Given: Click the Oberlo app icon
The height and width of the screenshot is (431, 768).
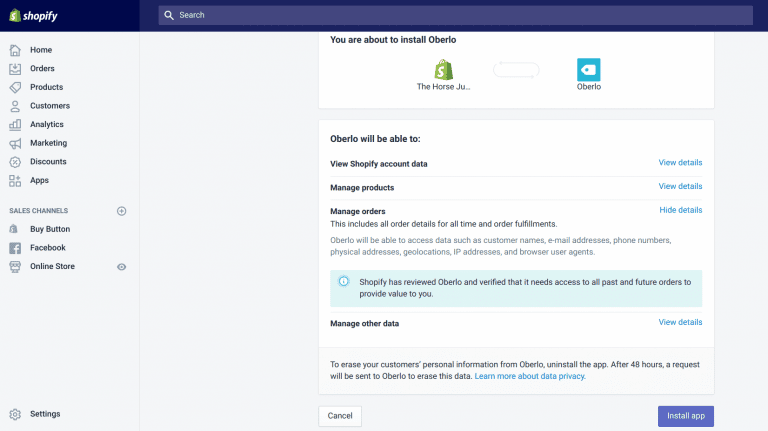Looking at the screenshot, I should 589,70.
